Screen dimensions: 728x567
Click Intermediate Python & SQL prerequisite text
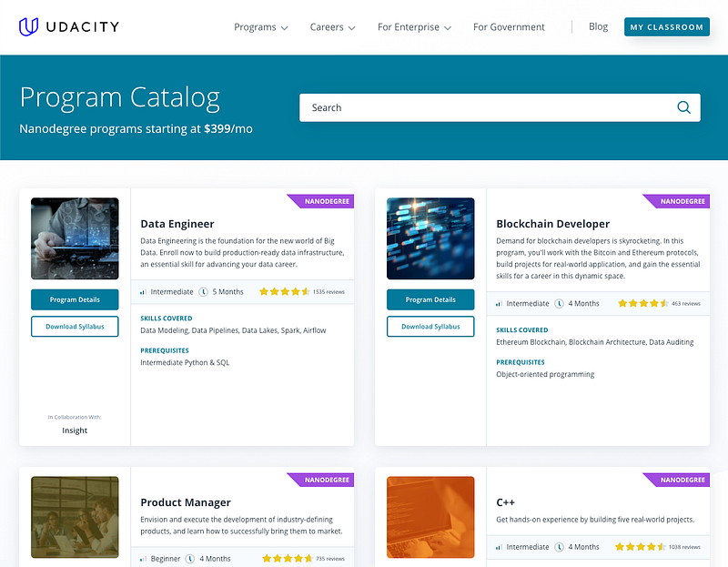(185, 362)
